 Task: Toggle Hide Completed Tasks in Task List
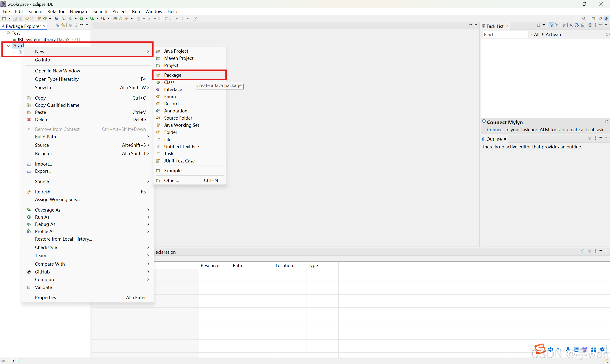pyautogui.click(x=571, y=25)
